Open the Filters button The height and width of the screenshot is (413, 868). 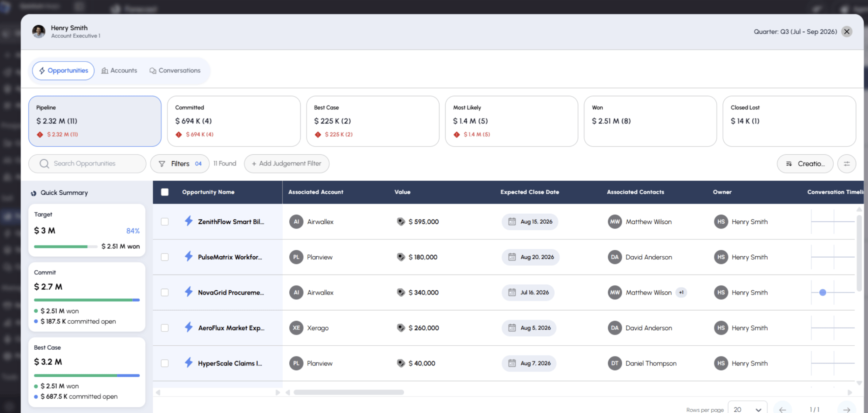tap(180, 163)
